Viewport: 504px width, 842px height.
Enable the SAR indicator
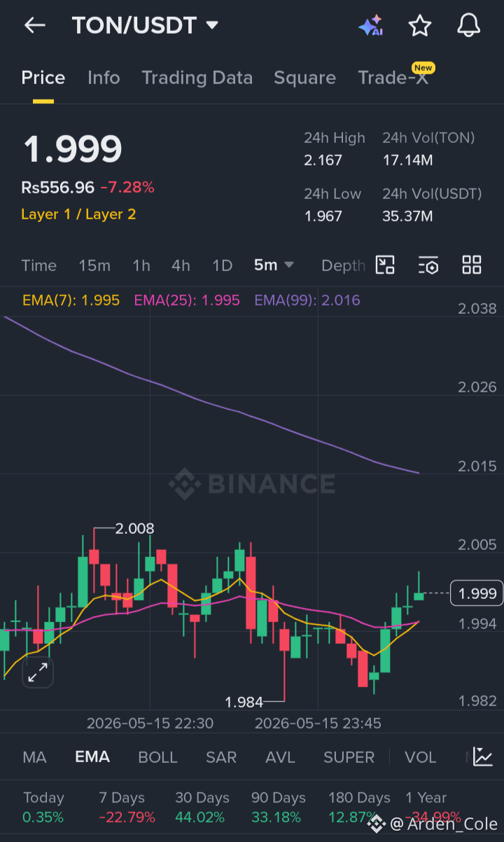tap(221, 757)
